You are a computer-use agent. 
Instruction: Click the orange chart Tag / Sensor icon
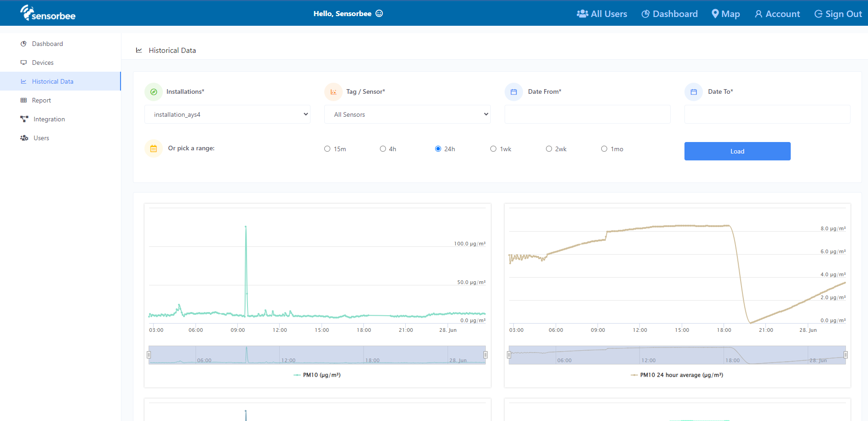333,92
